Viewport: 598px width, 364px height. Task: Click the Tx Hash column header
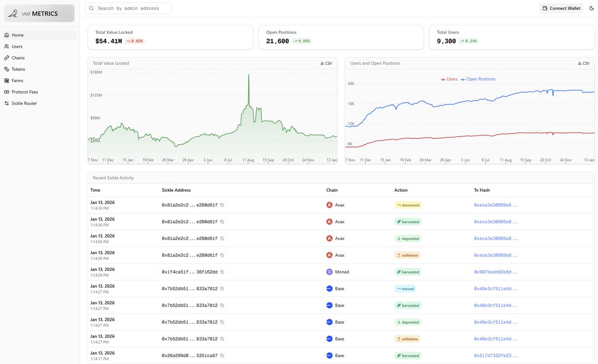point(482,190)
